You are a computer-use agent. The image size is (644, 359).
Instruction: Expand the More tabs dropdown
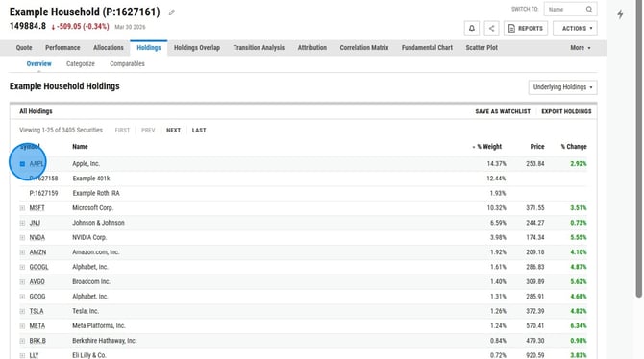pyautogui.click(x=580, y=48)
